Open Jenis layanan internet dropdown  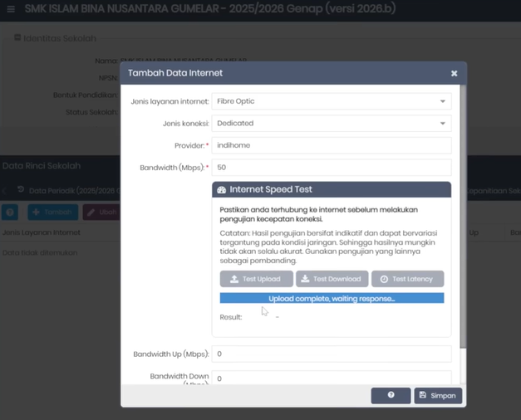click(x=332, y=101)
